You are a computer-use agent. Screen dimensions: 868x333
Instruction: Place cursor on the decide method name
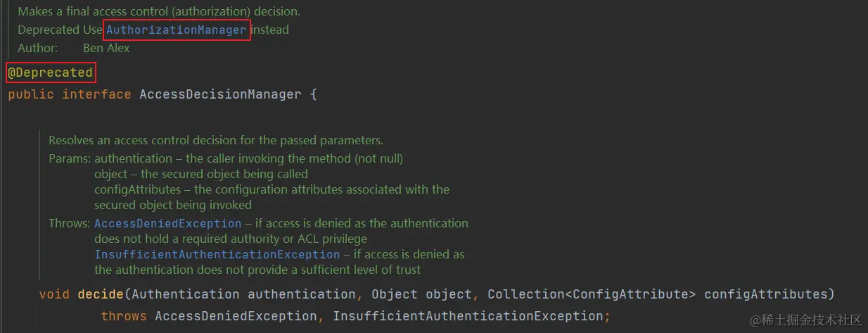101,294
